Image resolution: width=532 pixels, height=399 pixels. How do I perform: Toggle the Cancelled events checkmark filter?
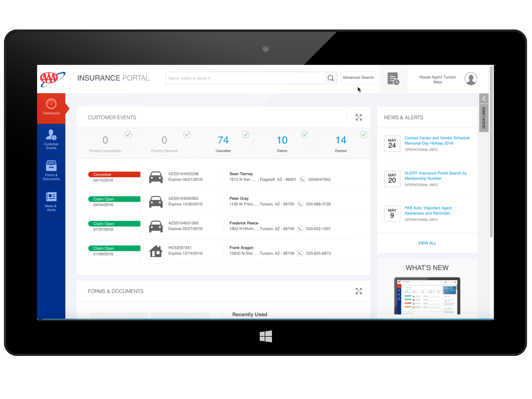[245, 134]
